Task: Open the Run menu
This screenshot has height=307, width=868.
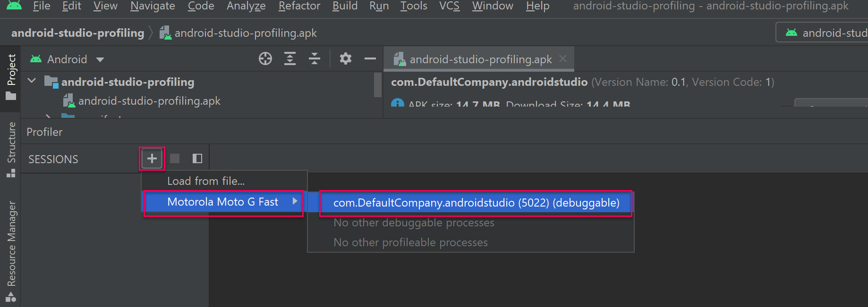Action: tap(379, 6)
